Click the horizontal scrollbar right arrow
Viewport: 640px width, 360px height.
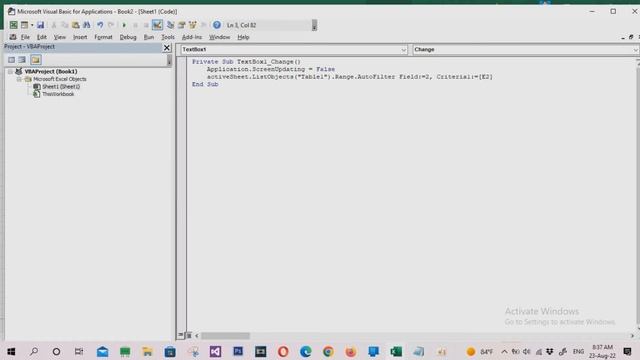632,336
